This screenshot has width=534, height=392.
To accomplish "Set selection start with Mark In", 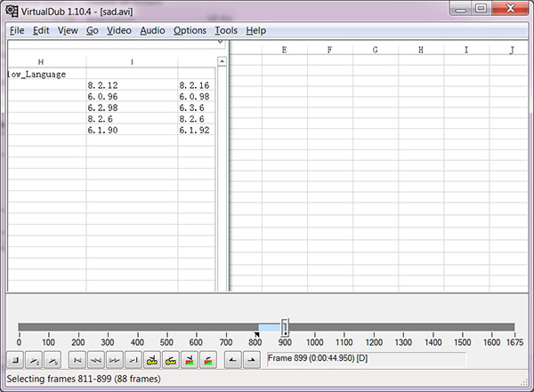I will click(x=232, y=360).
